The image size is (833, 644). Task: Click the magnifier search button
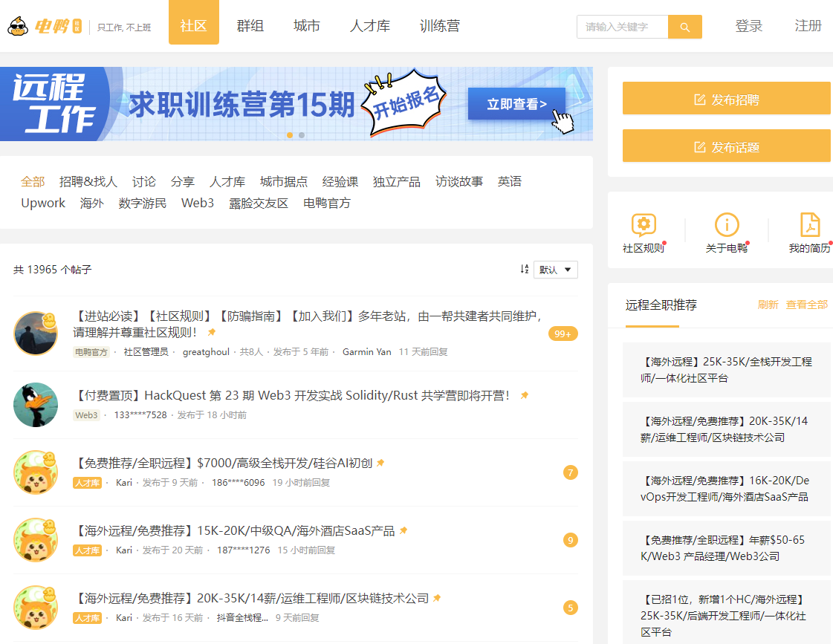(684, 27)
